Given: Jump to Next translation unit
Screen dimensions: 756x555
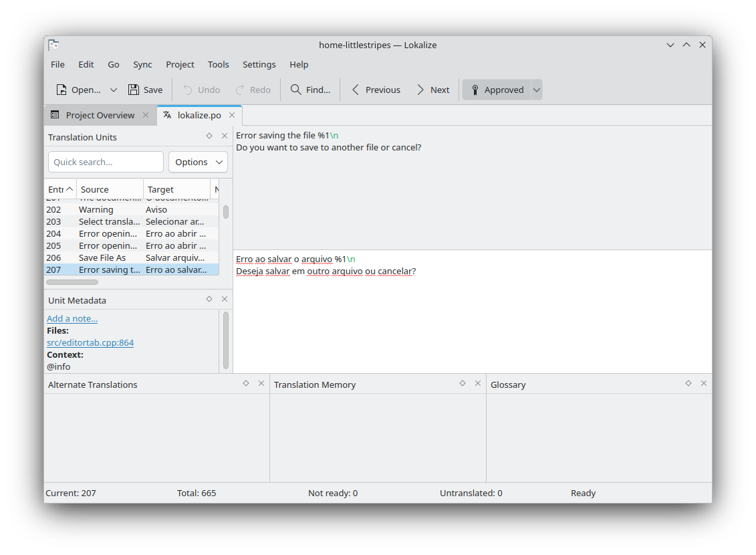Looking at the screenshot, I should point(432,90).
